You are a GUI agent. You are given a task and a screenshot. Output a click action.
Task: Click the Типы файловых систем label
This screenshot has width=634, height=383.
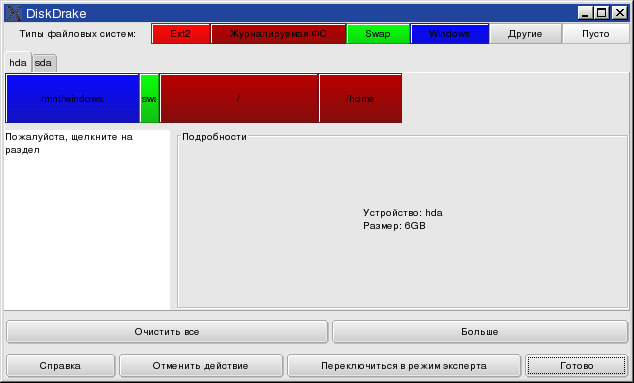tap(78, 34)
